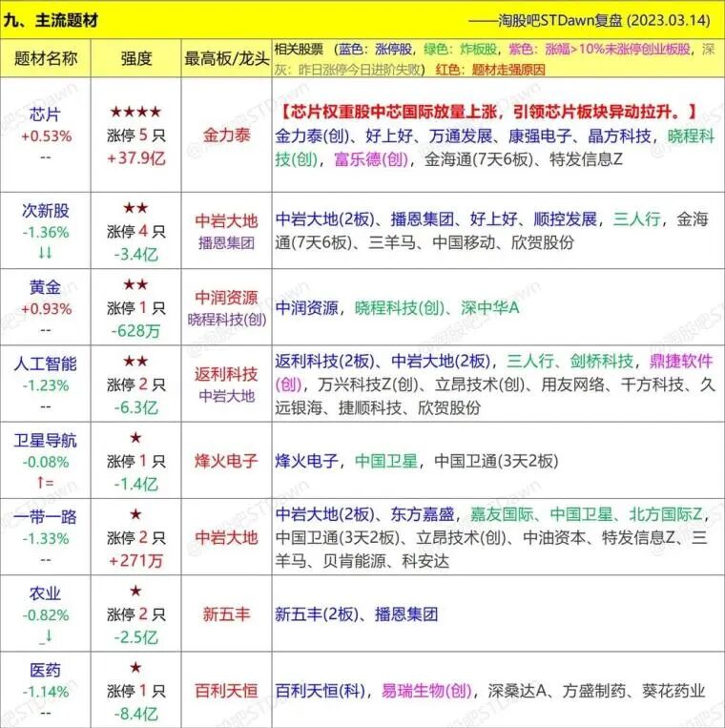Click the "卫星导航" theme name
Screen dimensions: 725x728
45,440
